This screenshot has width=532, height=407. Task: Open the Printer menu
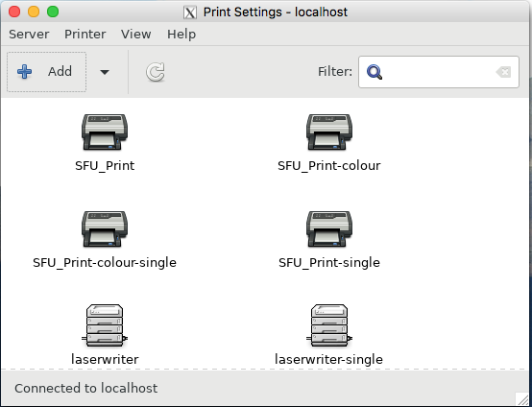pyautogui.click(x=85, y=34)
